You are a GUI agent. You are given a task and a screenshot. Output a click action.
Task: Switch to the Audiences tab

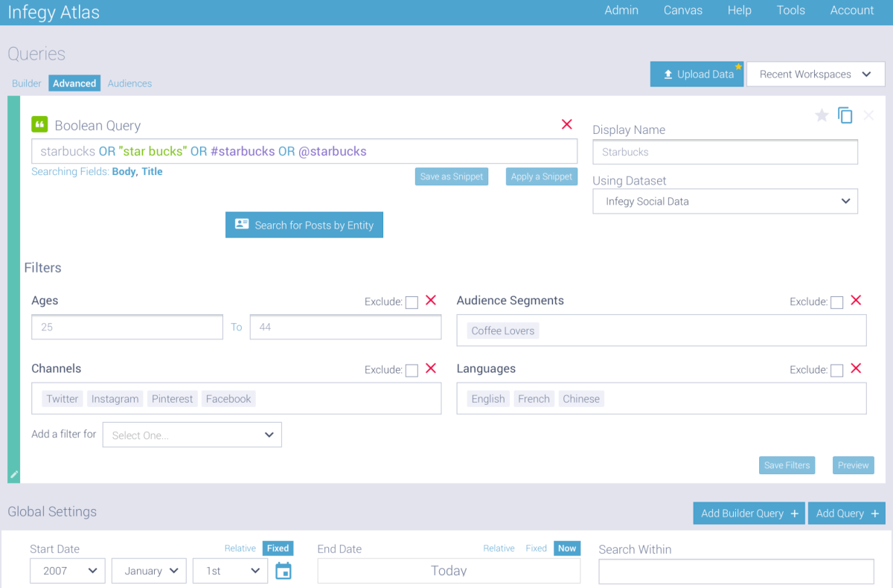pos(129,83)
